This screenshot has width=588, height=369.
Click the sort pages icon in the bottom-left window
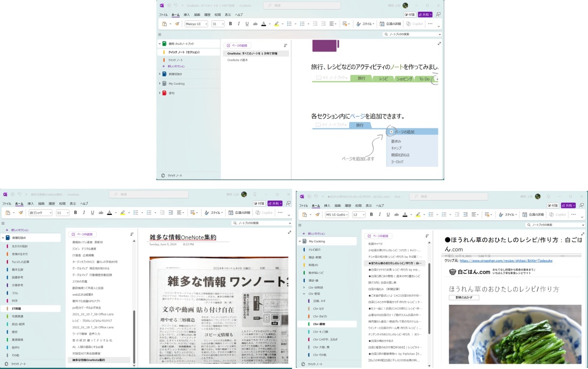click(132, 234)
